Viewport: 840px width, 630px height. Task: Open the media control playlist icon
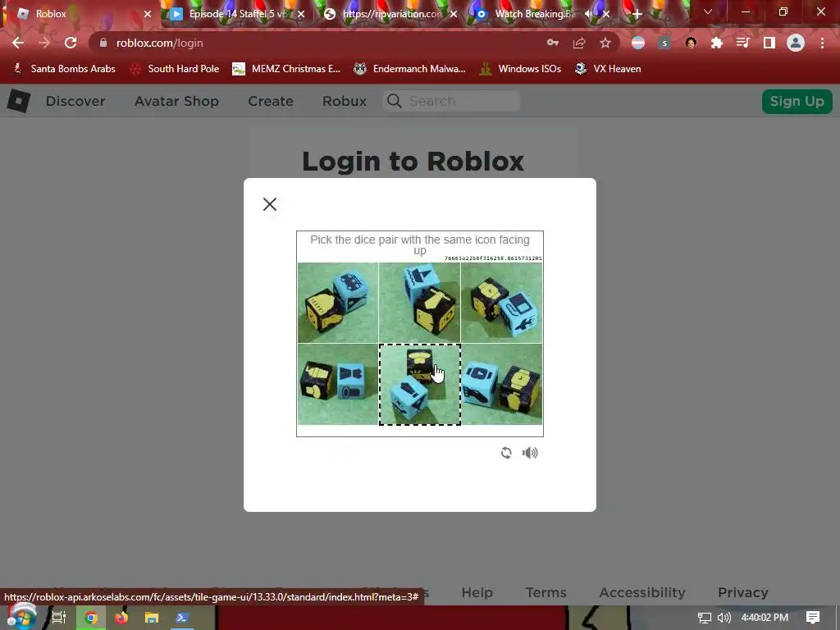[743, 43]
